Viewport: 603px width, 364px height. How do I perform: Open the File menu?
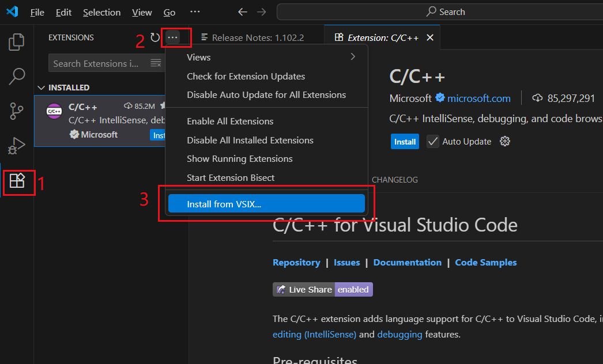[x=37, y=12]
